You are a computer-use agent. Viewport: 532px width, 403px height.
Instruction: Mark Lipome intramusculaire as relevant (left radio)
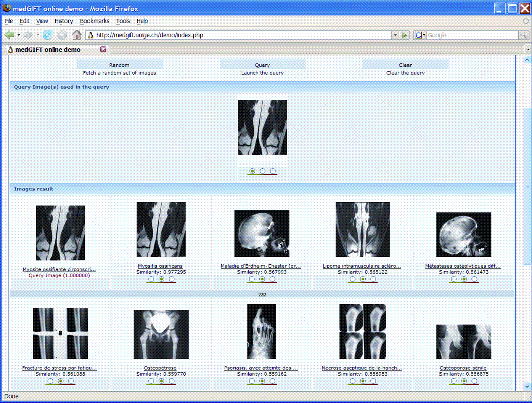pyautogui.click(x=352, y=279)
